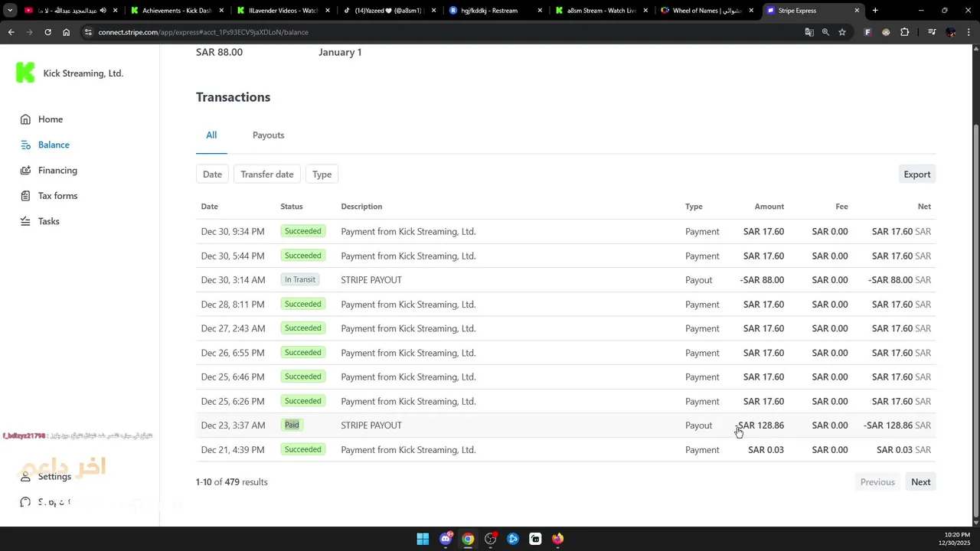Switch to Wheel of Names tab

707,11
